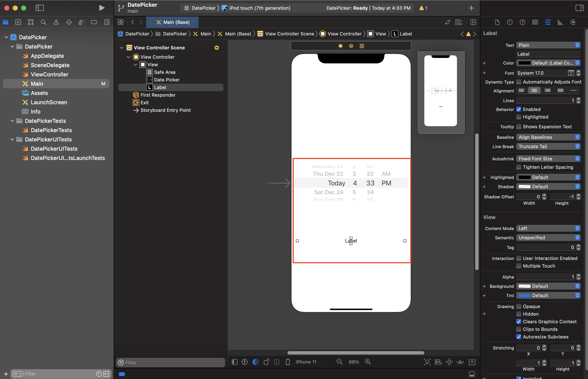
Task: Show the Issue navigator warning icon
Action: (x=56, y=22)
